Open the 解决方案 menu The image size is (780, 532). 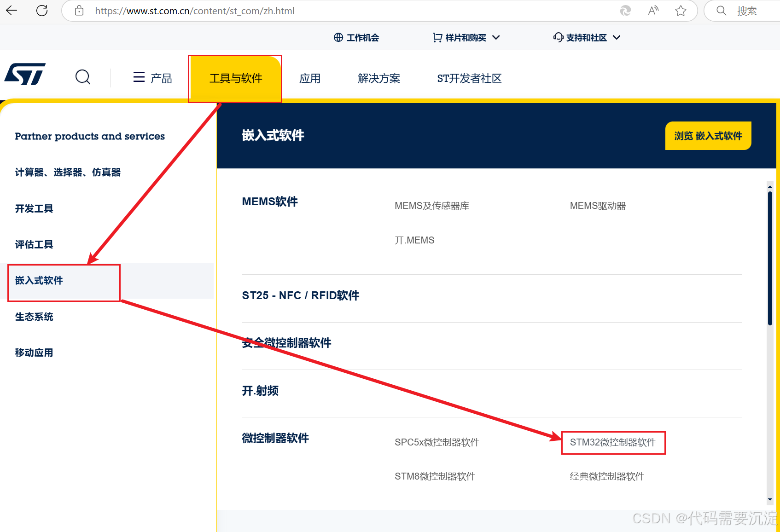[x=379, y=79]
